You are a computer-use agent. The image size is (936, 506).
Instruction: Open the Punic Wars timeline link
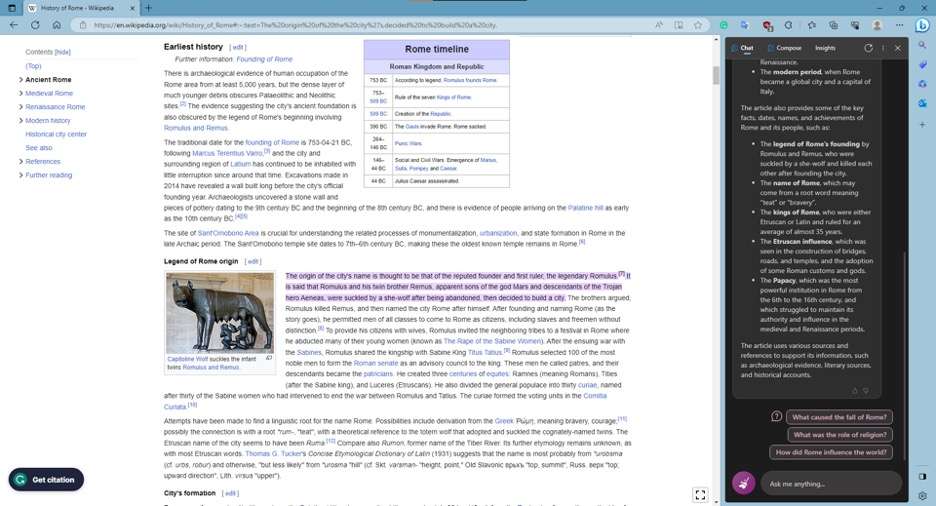coord(408,143)
